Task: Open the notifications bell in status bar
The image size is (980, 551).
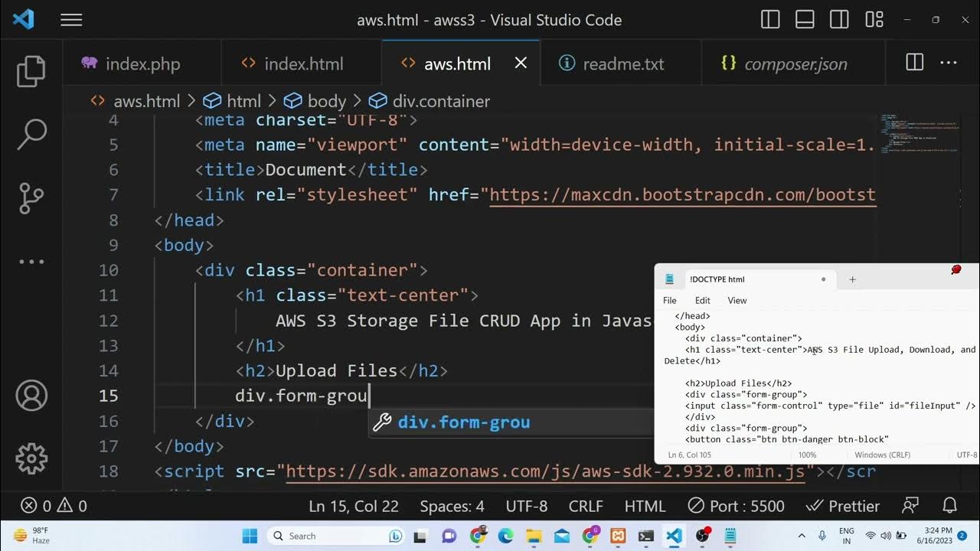Action: 950,506
